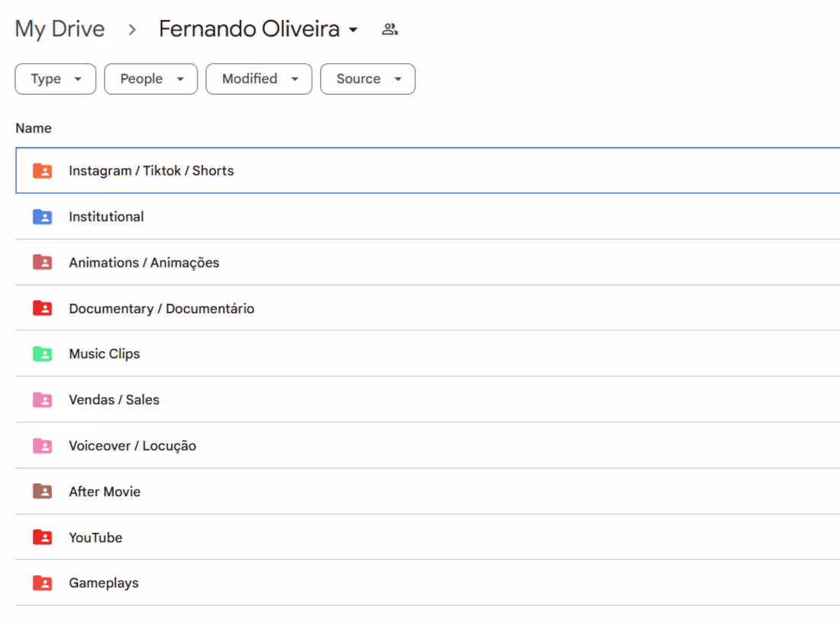Select the Documentary / Documentário folder name
This screenshot has width=840, height=630.
pos(162,309)
